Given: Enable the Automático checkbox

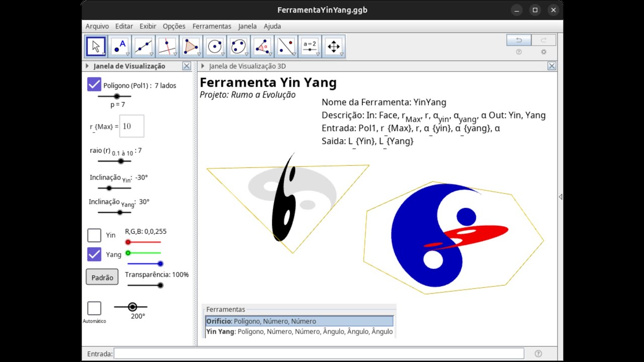Looking at the screenshot, I should 94,308.
